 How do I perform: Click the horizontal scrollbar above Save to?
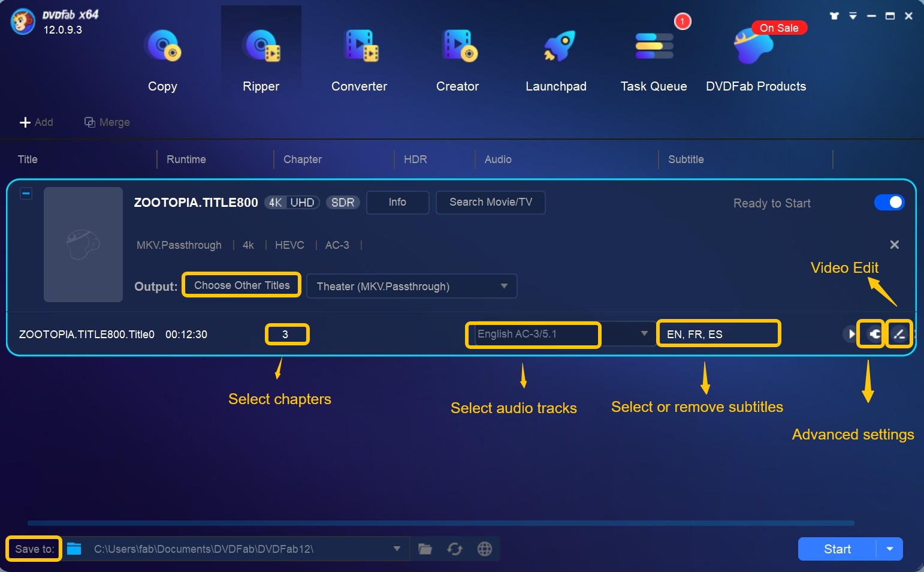[x=440, y=523]
